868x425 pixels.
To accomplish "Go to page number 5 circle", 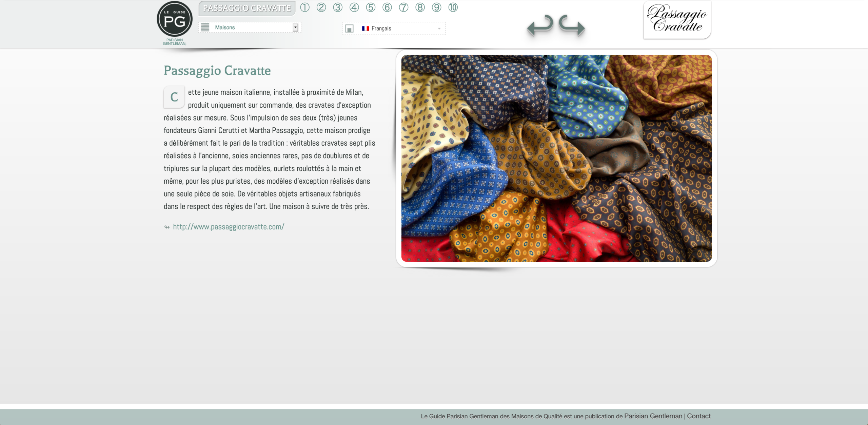I will point(371,7).
